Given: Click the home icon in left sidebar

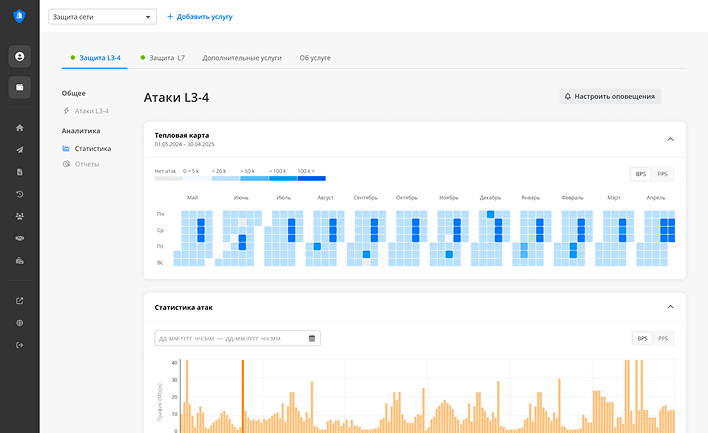Looking at the screenshot, I should pos(20,128).
